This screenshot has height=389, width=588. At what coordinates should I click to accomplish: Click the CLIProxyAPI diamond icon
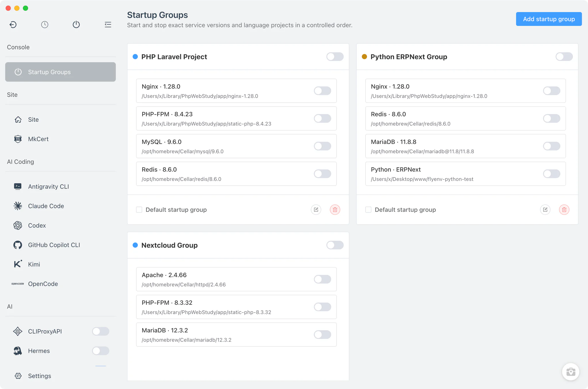(x=18, y=331)
